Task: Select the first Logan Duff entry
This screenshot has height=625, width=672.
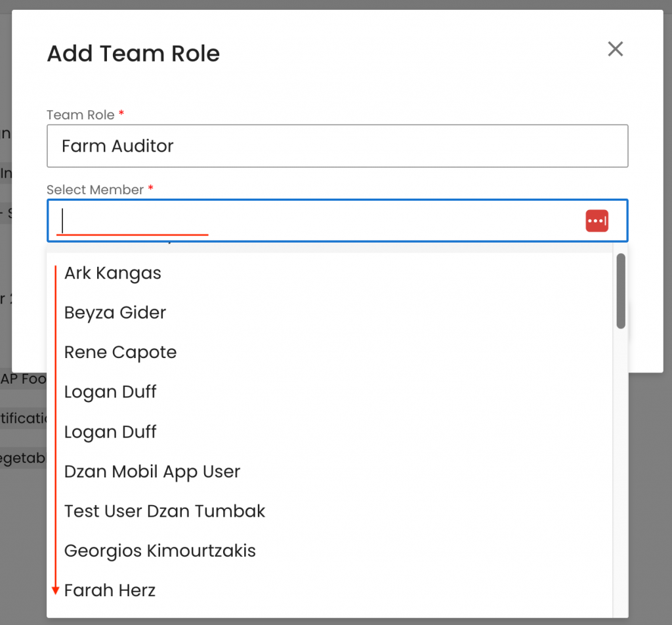Action: (x=110, y=392)
